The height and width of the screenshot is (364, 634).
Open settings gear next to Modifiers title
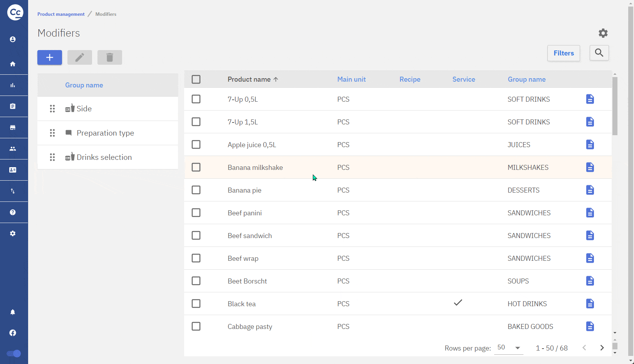603,33
